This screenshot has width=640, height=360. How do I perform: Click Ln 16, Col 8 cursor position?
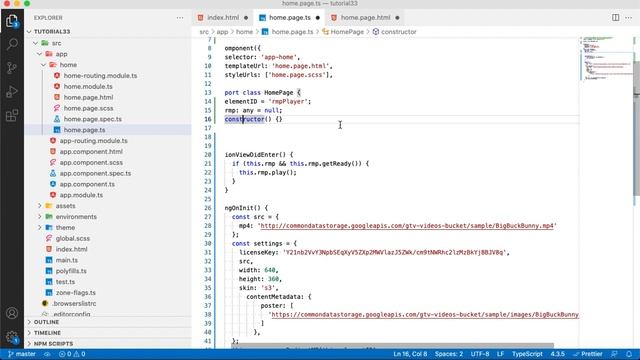[410, 354]
